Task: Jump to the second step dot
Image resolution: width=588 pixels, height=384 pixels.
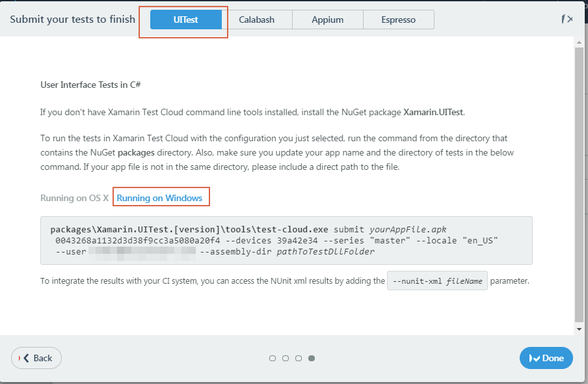Action: [x=286, y=359]
